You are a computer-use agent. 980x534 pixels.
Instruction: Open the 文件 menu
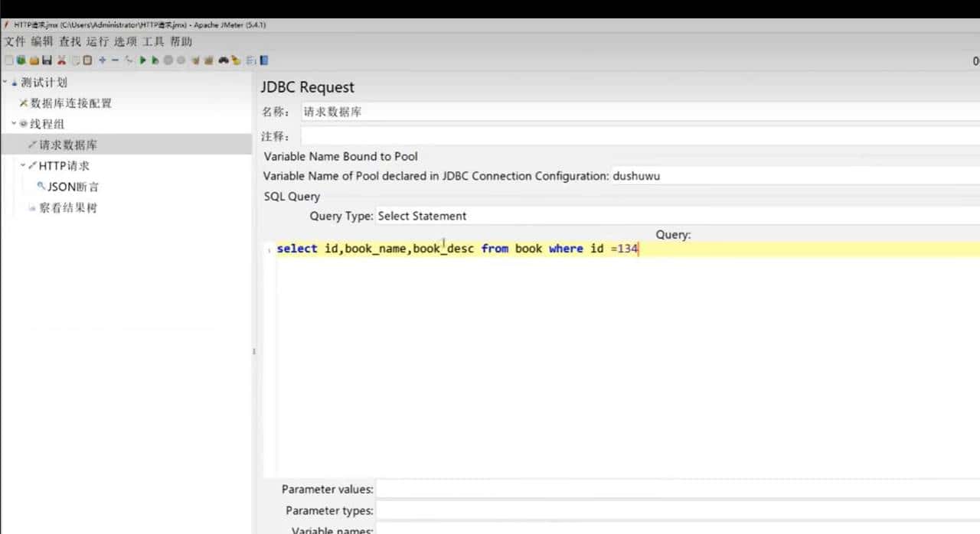pyautogui.click(x=15, y=41)
